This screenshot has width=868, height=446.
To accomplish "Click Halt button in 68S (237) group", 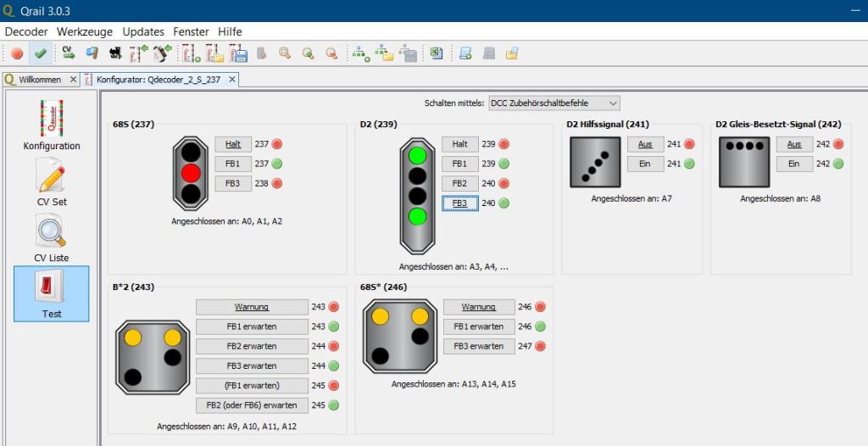I will 233,144.
